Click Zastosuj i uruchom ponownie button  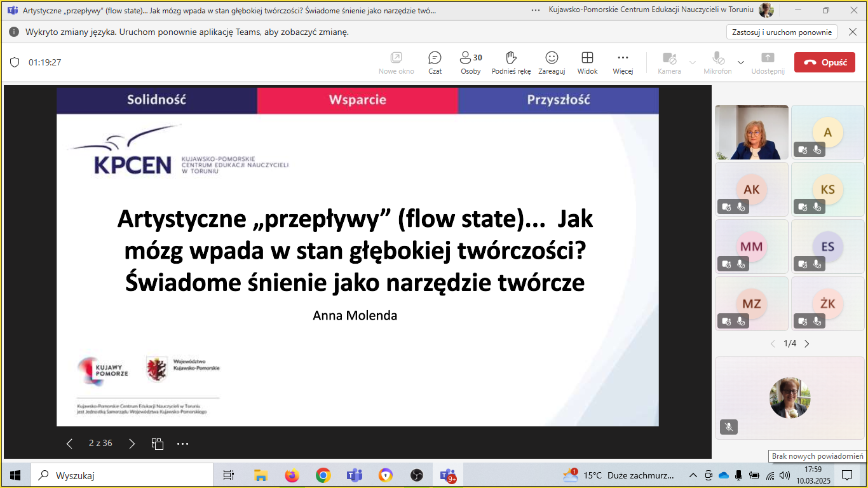tap(782, 32)
